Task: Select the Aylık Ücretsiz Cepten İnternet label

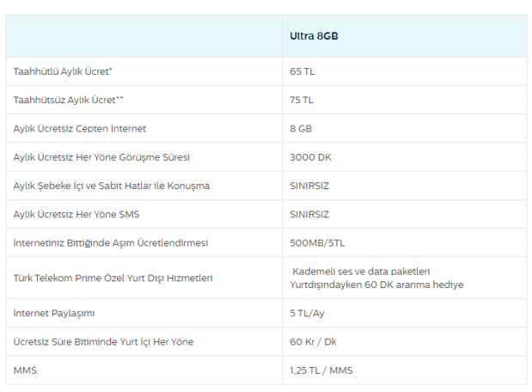Action: (x=80, y=128)
